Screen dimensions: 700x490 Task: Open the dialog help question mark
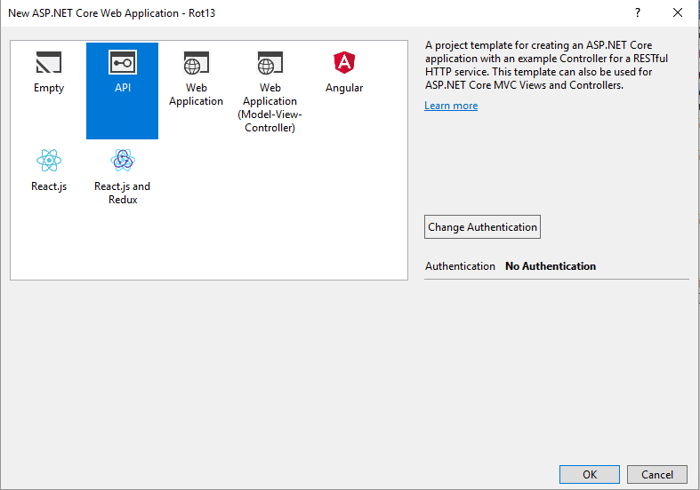[x=638, y=13]
